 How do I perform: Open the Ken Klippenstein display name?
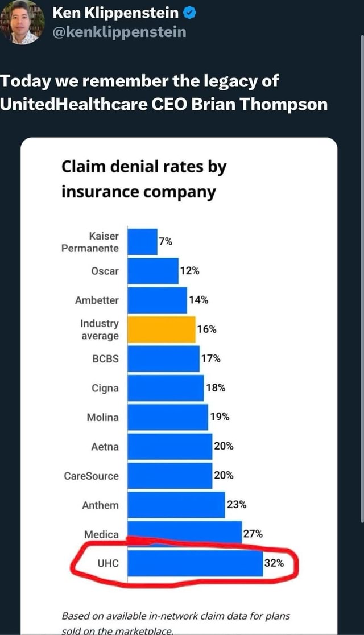click(x=115, y=13)
